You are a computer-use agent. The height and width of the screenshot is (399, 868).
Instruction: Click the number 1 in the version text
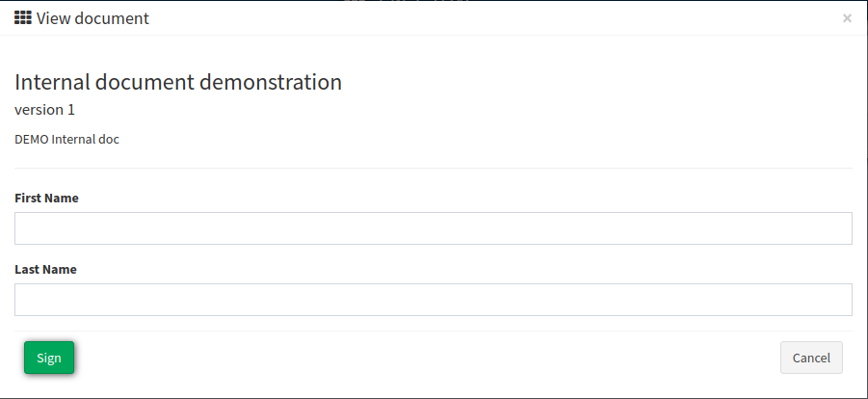71,110
